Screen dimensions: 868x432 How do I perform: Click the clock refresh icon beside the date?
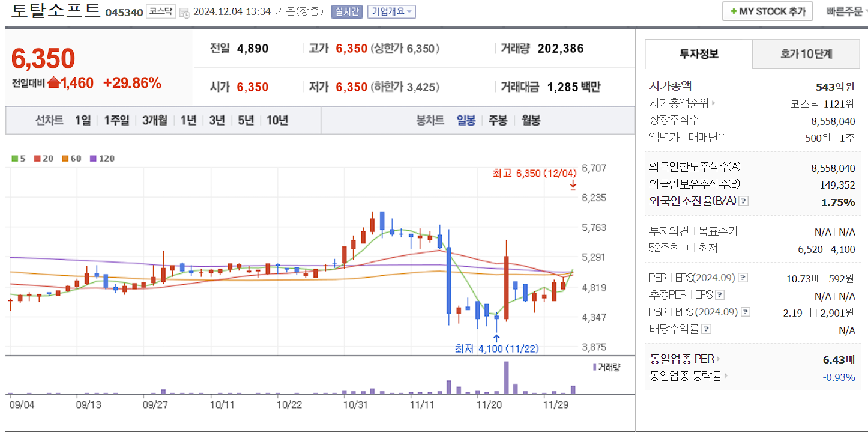click(x=185, y=12)
